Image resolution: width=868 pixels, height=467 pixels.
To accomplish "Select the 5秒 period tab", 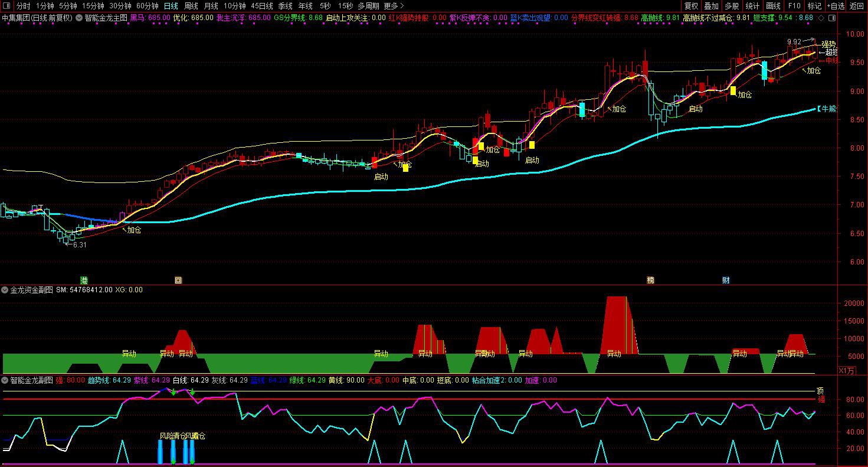I will coord(325,6).
